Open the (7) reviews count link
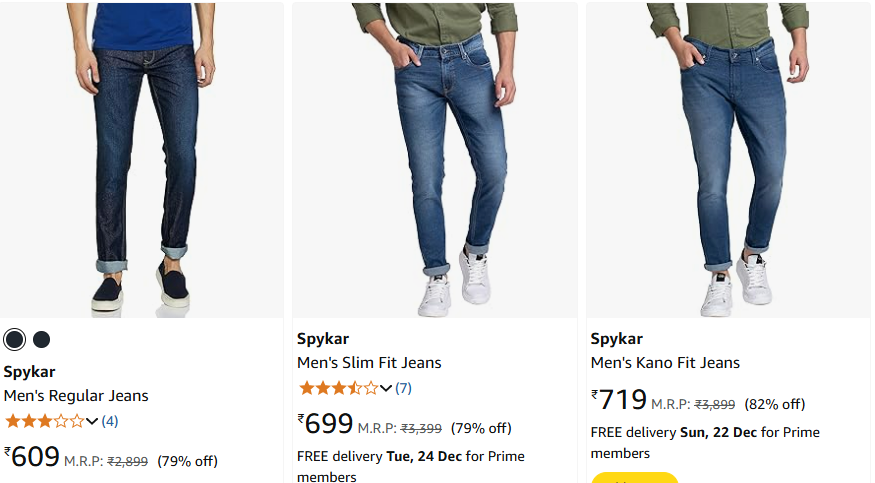This screenshot has height=483, width=875. pos(403,388)
